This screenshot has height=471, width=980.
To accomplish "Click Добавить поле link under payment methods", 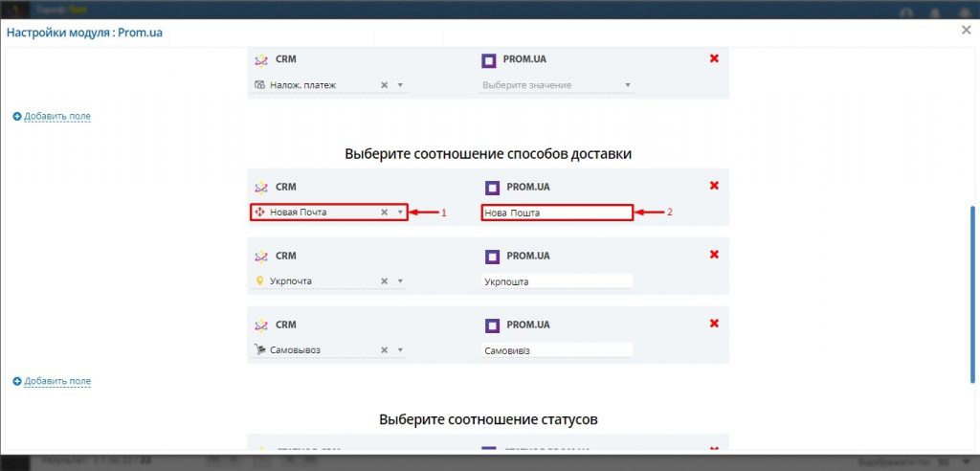I will pos(57,117).
